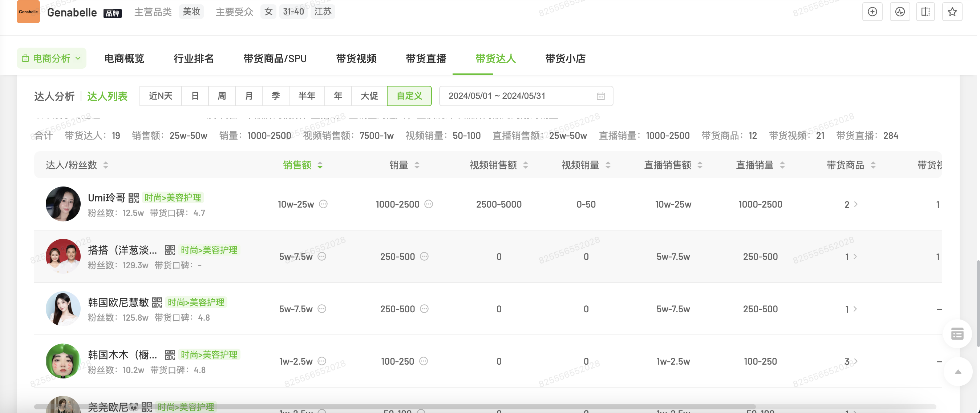980x413 pixels.
Task: Click info icon next to Umi玲哥 sales 10w-25w
Action: [323, 204]
